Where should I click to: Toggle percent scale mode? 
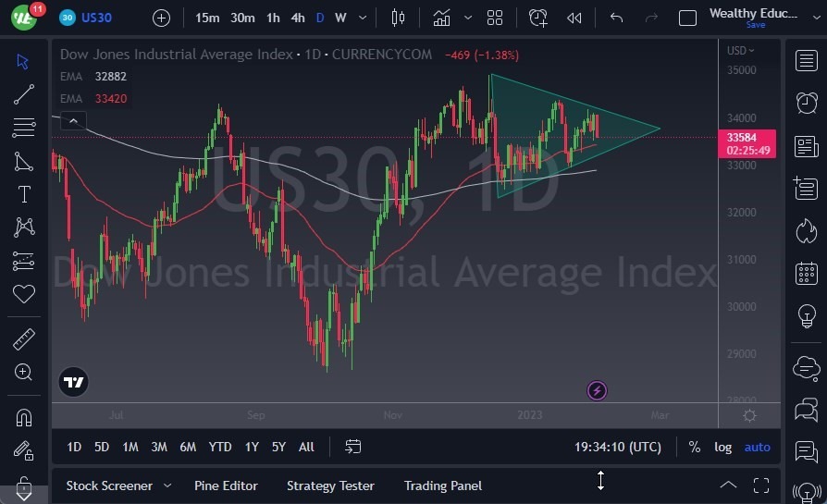pyautogui.click(x=695, y=447)
